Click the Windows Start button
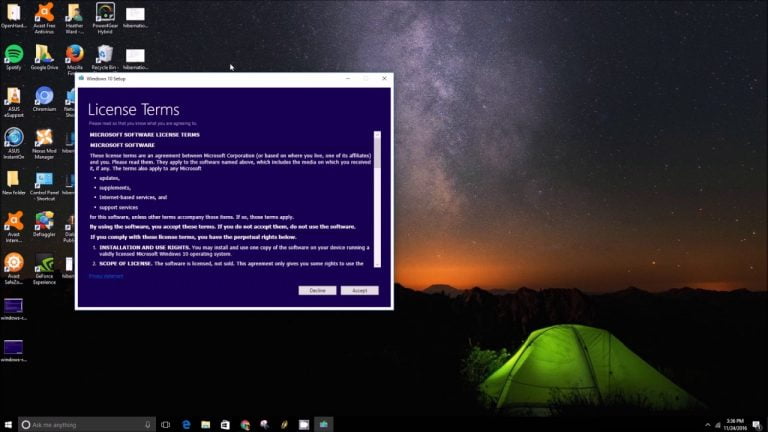Viewport: 768px width, 432px height. click(x=9, y=424)
